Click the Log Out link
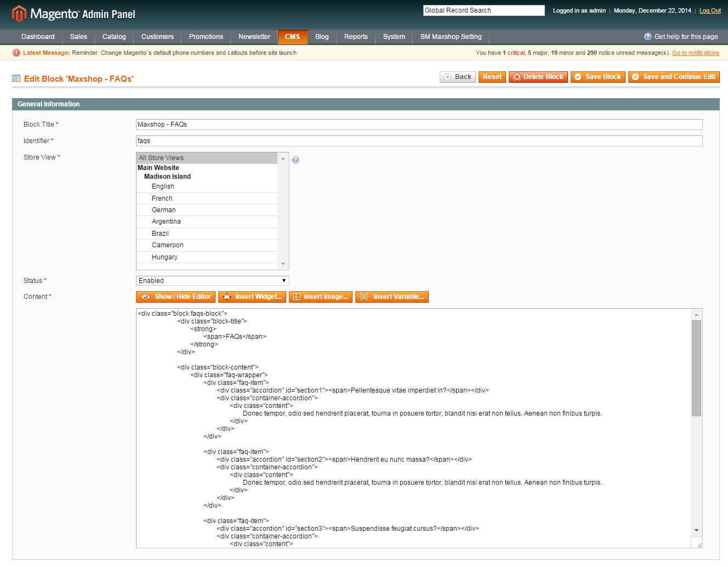The image size is (728, 567). point(710,10)
